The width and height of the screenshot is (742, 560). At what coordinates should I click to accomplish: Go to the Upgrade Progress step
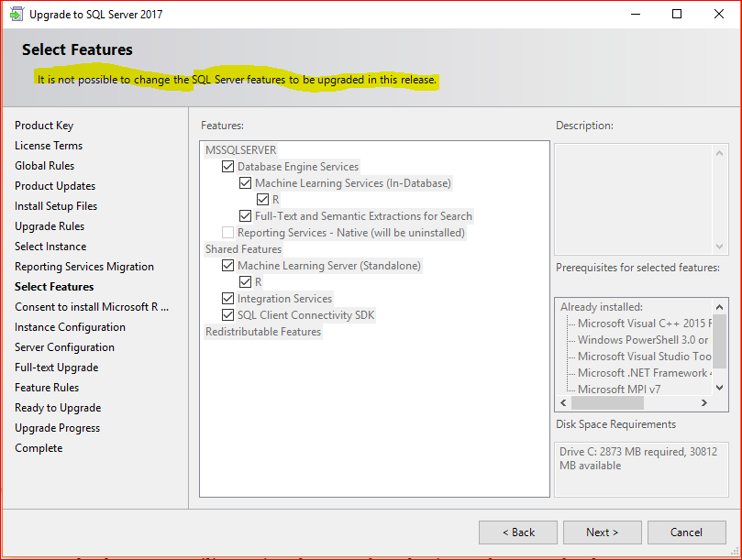57,428
